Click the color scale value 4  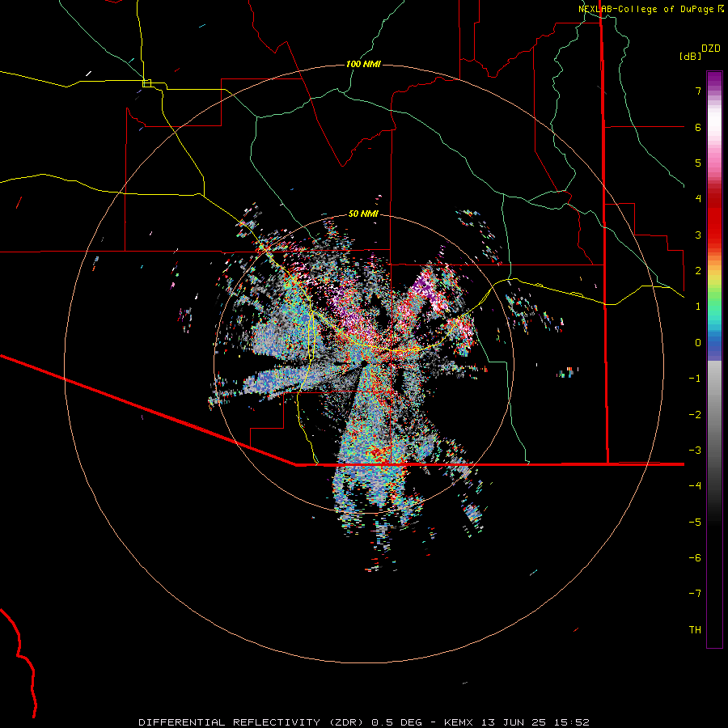(698, 199)
